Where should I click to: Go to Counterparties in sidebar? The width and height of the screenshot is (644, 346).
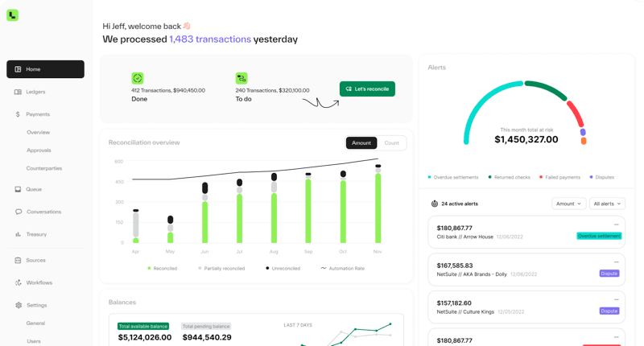tap(44, 168)
